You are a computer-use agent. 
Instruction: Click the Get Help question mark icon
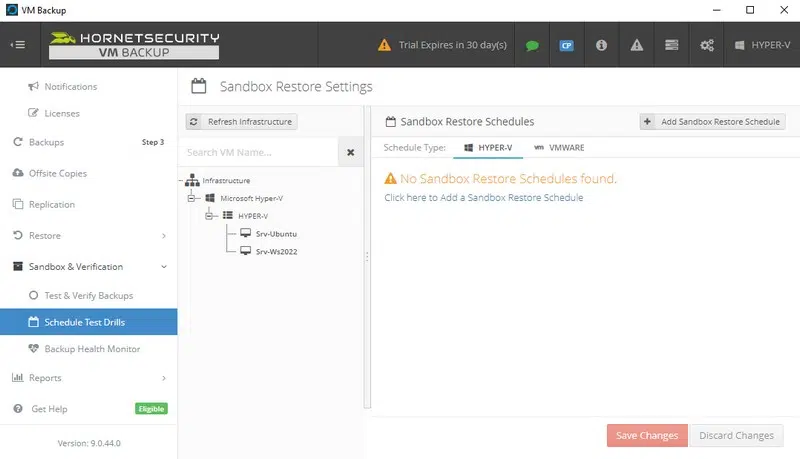pyautogui.click(x=18, y=409)
